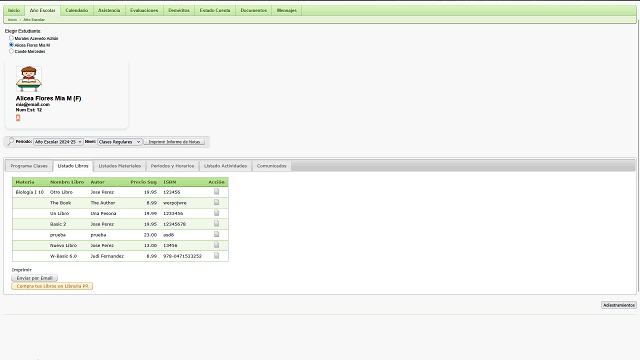Image resolution: width=640 pixels, height=360 pixels.
Task: Open document icon for Un Libro row
Action: 216,213
